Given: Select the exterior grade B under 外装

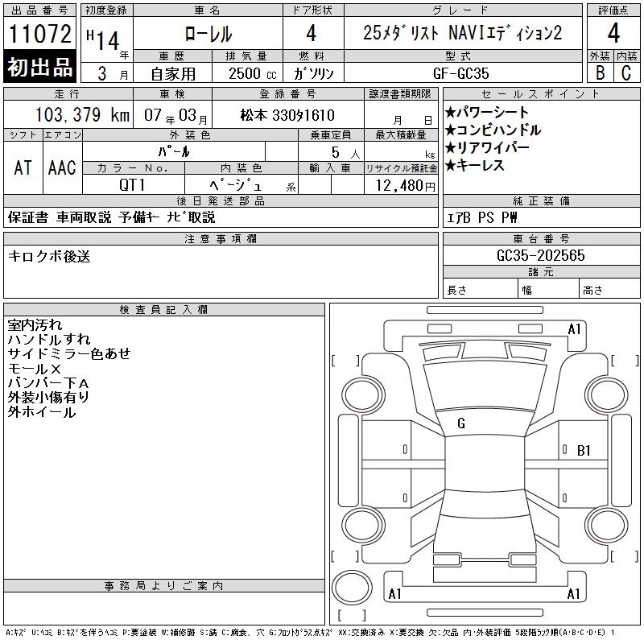Looking at the screenshot, I should click(x=600, y=72).
